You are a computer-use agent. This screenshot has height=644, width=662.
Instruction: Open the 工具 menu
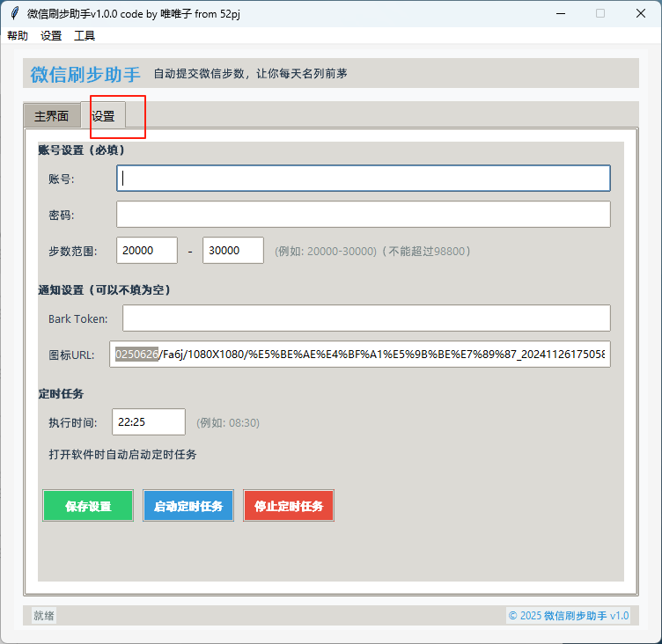[85, 35]
